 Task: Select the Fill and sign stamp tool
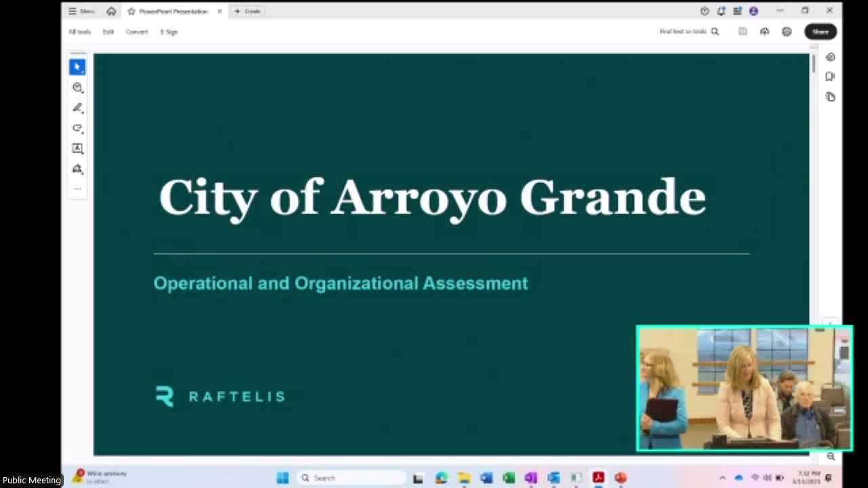coord(77,169)
